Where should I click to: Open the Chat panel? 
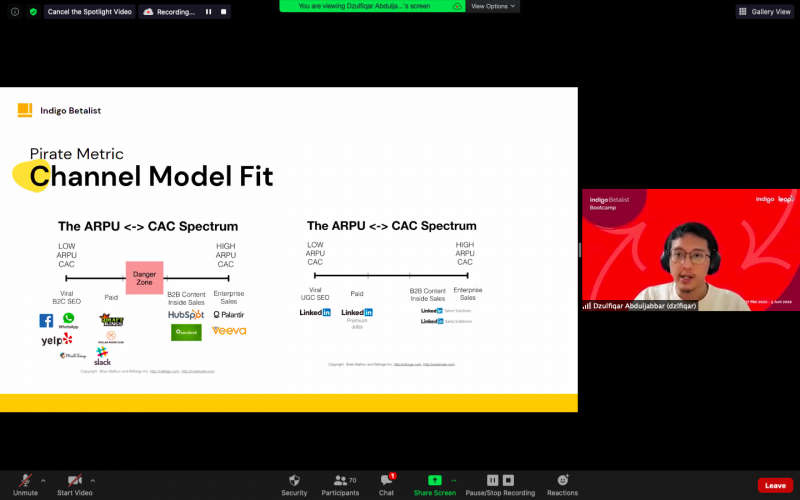click(386, 485)
